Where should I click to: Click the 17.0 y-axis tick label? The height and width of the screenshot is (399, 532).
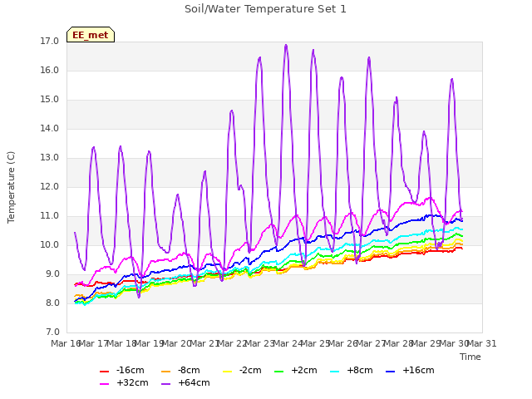(50, 42)
